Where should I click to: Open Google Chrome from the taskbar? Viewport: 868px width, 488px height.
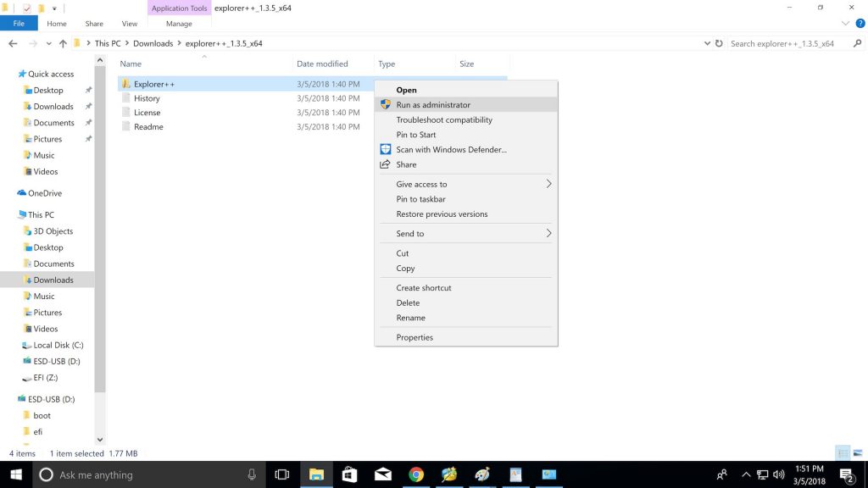click(x=416, y=474)
